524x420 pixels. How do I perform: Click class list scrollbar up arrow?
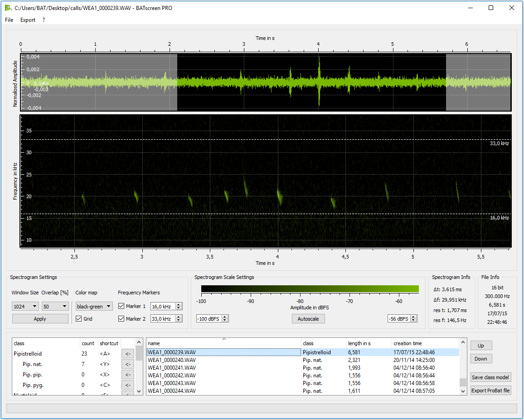(x=139, y=342)
